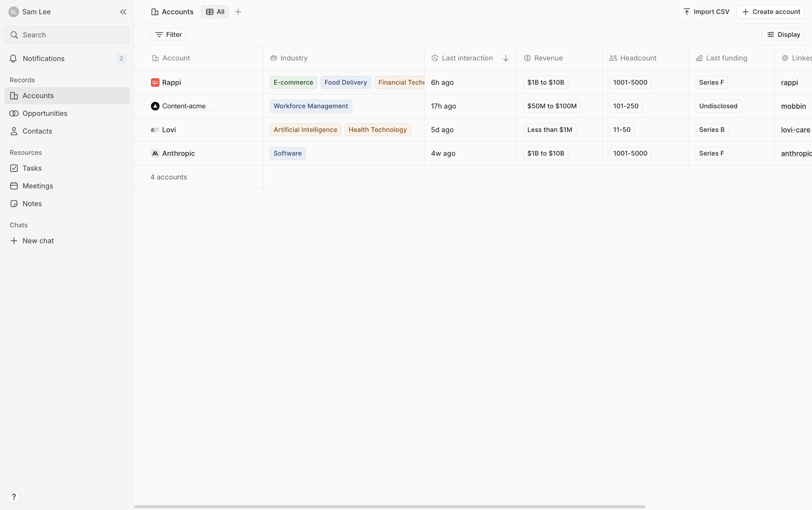Open the Notes resource page
The width and height of the screenshot is (812, 510).
tap(67, 204)
